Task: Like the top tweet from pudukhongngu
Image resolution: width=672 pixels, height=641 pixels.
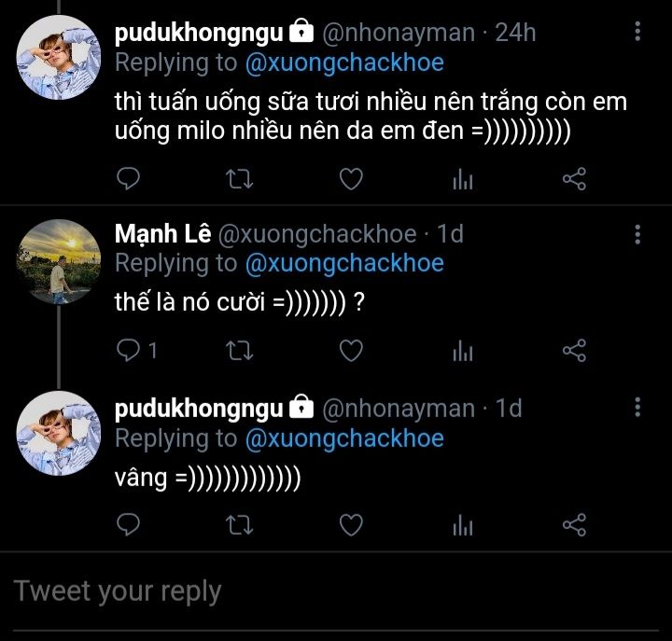Action: 350,177
